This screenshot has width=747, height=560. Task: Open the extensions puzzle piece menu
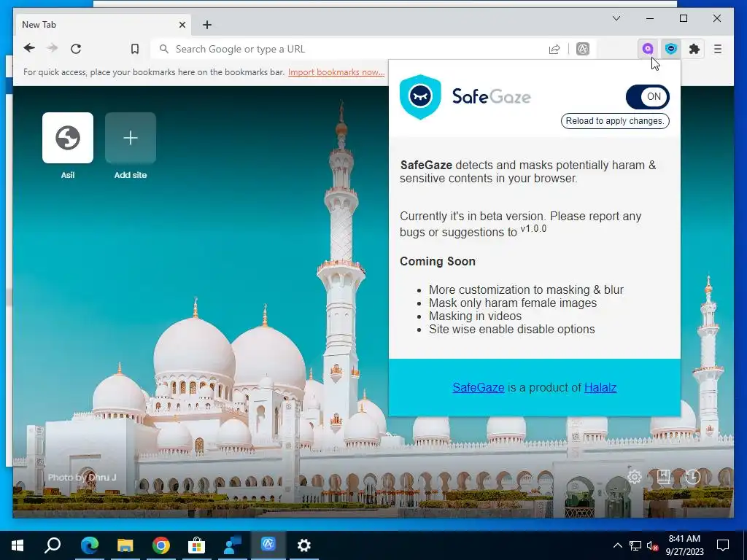tap(694, 49)
